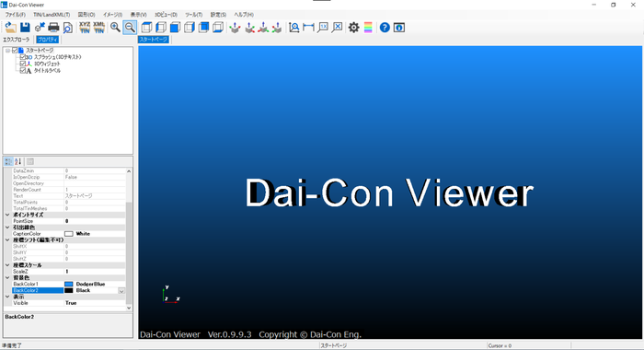Open settings with the gear icon
Image resolution: width=644 pixels, height=350 pixels.
click(x=353, y=28)
